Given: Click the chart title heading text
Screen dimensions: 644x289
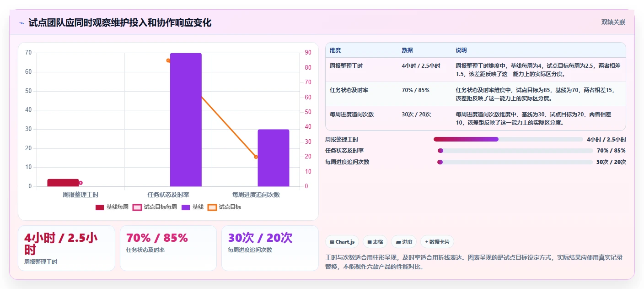Looking at the screenshot, I should tap(120, 23).
